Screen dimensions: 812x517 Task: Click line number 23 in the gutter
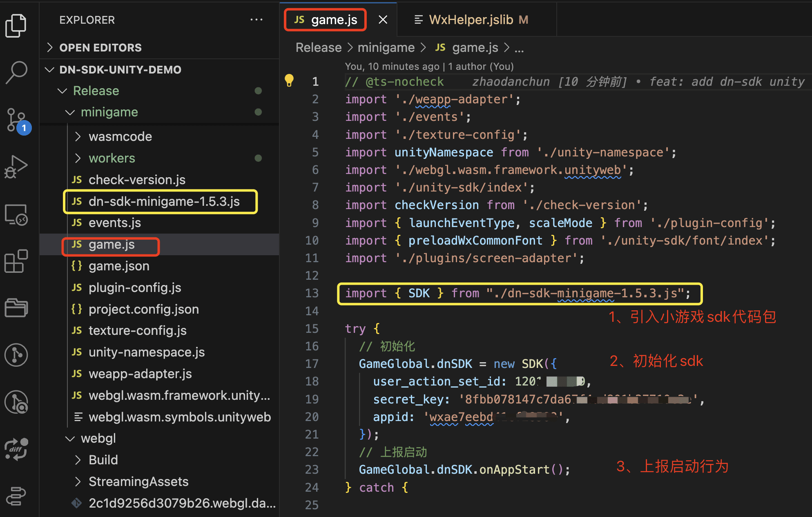pos(312,470)
